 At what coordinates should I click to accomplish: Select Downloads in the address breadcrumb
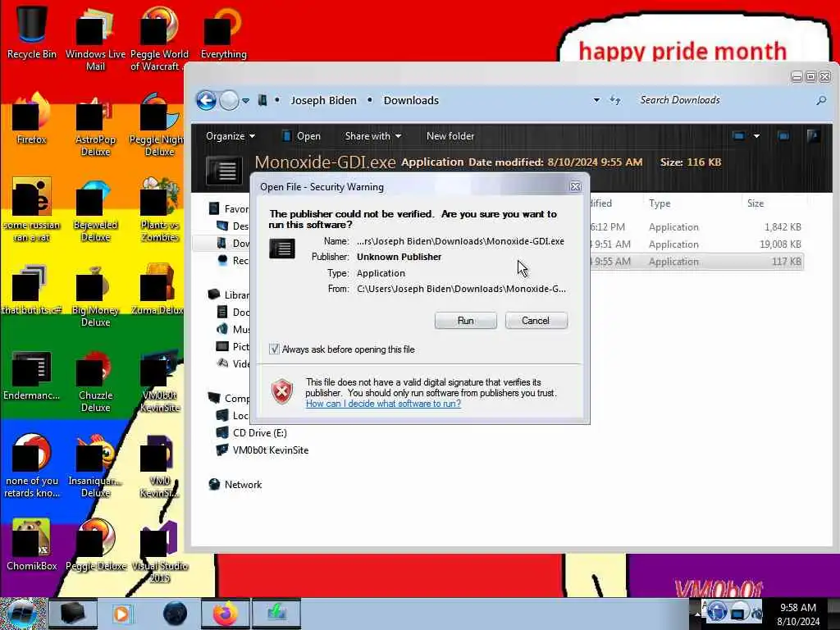[x=411, y=100]
